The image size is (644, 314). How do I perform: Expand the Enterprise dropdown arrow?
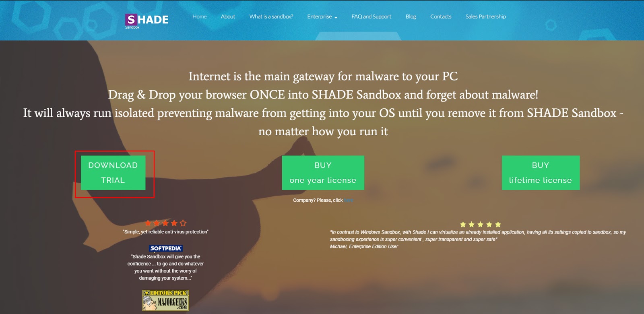pyautogui.click(x=336, y=17)
